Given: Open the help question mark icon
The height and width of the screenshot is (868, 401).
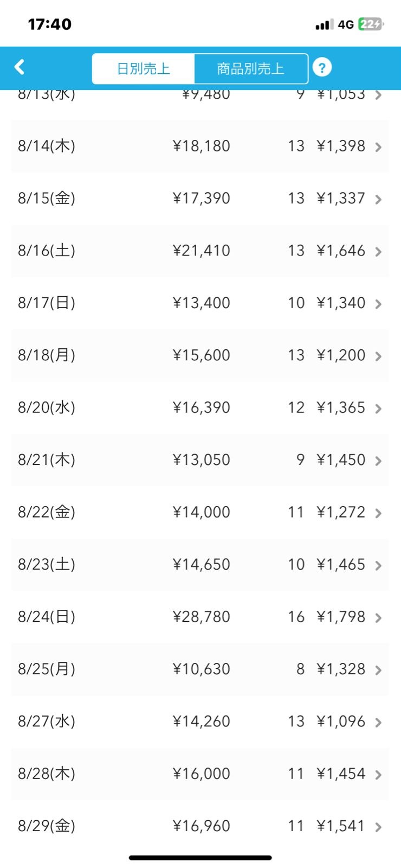Looking at the screenshot, I should pos(322,68).
